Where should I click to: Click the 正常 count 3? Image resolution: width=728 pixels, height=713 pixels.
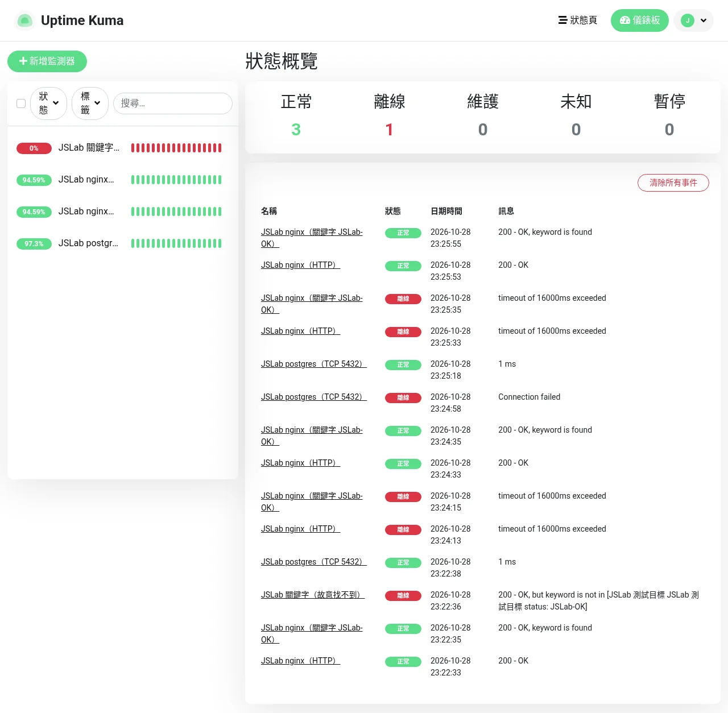[296, 130]
